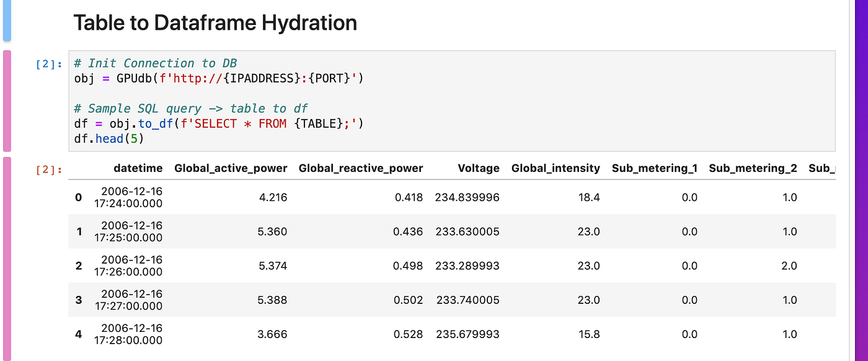This screenshot has width=868, height=361.
Task: Click Global_intensity 23.0 in row 3
Action: point(588,300)
